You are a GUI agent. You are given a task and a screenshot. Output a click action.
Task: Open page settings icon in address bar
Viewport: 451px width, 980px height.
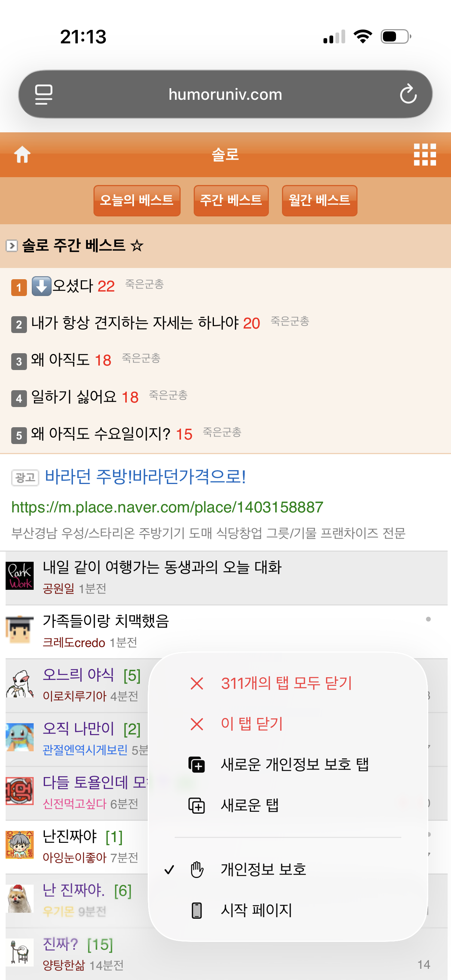coord(44,94)
